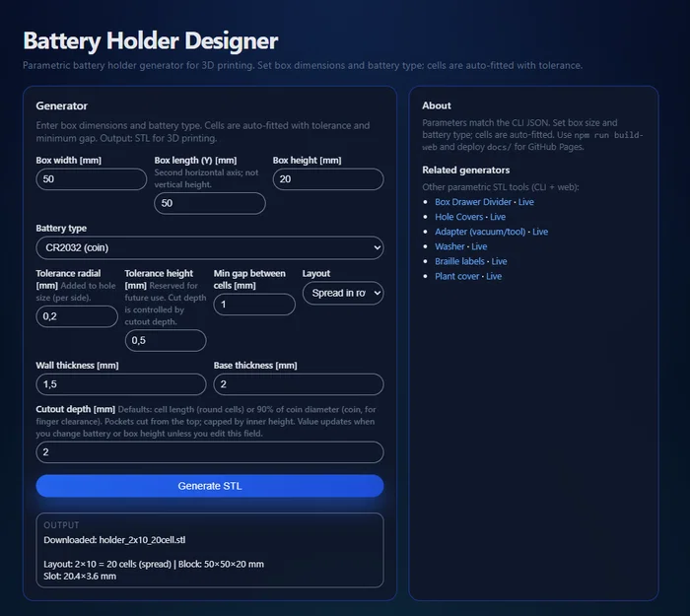Image resolution: width=690 pixels, height=616 pixels.
Task: Open the Live link for Plant cover
Action: (x=494, y=276)
